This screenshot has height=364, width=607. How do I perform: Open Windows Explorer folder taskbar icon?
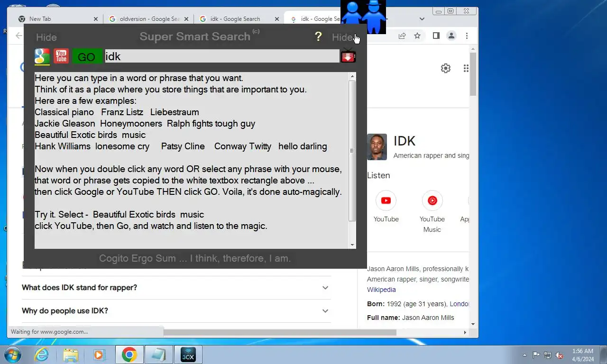tap(71, 355)
